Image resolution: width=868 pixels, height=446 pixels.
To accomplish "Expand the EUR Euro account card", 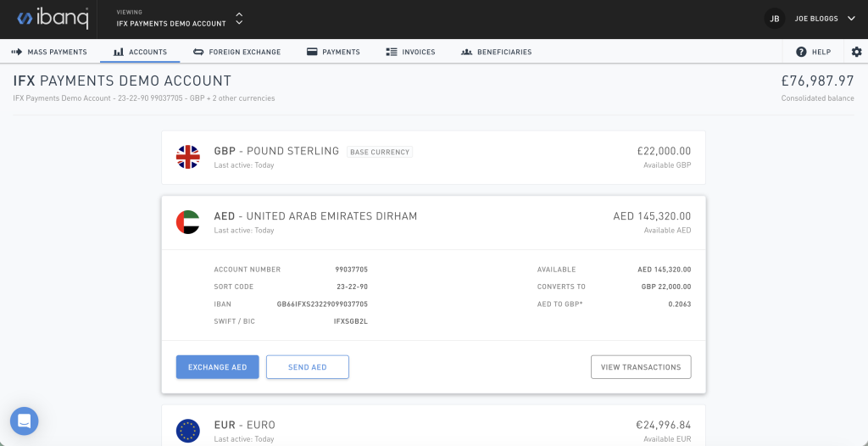I will point(433,426).
